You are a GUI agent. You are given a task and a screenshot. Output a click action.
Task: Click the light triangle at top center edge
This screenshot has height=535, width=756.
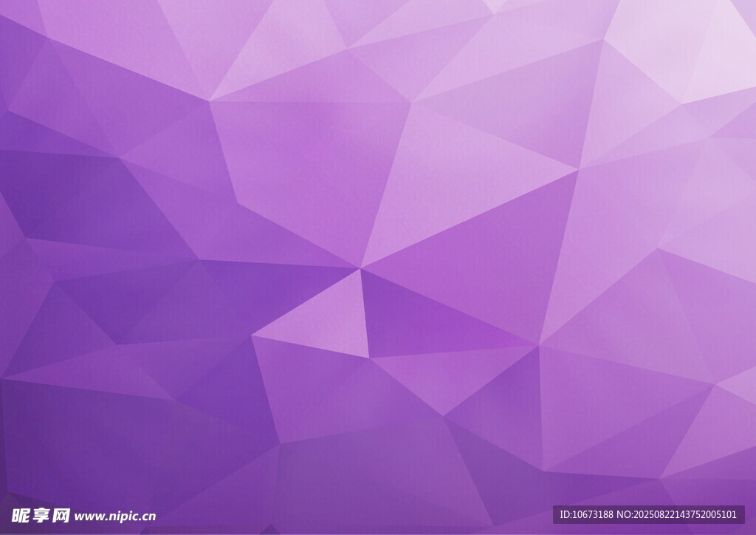pos(281,44)
